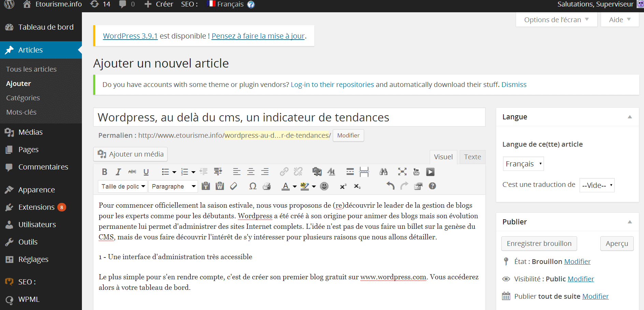Click in the article title field
The height and width of the screenshot is (310, 644).
(289, 117)
